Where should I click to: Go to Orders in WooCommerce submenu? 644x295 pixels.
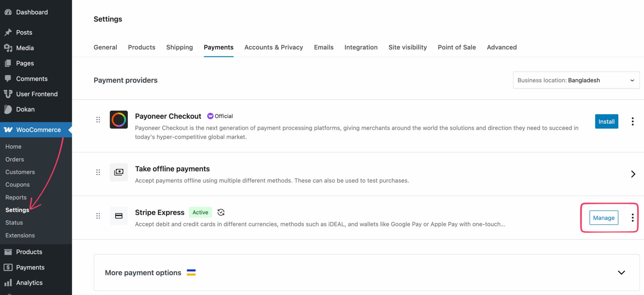coord(15,159)
